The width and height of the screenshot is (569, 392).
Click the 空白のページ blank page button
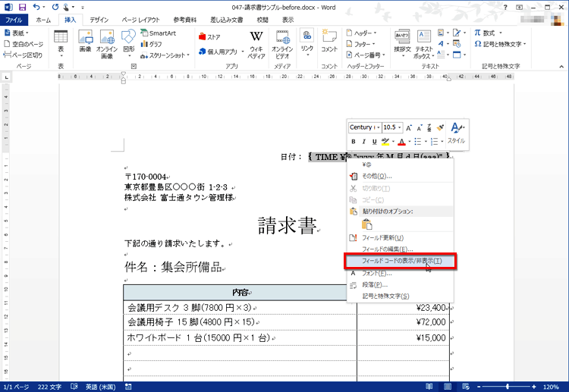click(24, 44)
